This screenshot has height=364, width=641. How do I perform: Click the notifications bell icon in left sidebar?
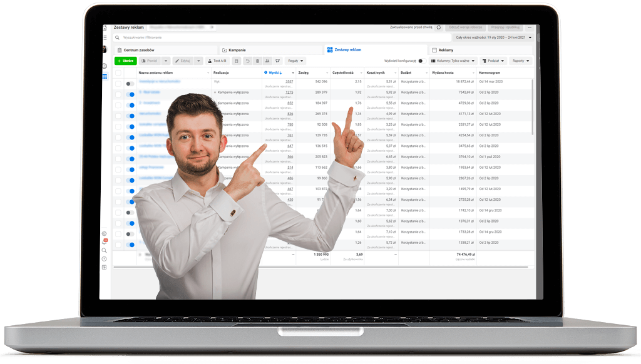click(x=105, y=241)
